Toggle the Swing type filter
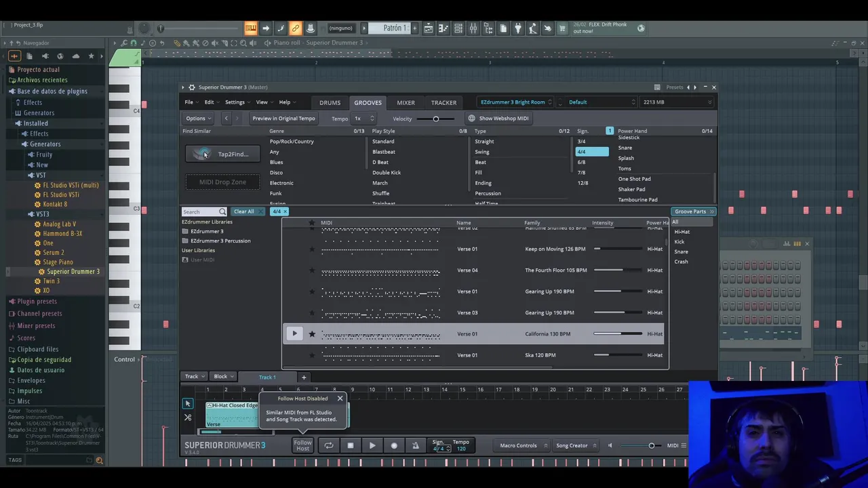 [x=482, y=152]
